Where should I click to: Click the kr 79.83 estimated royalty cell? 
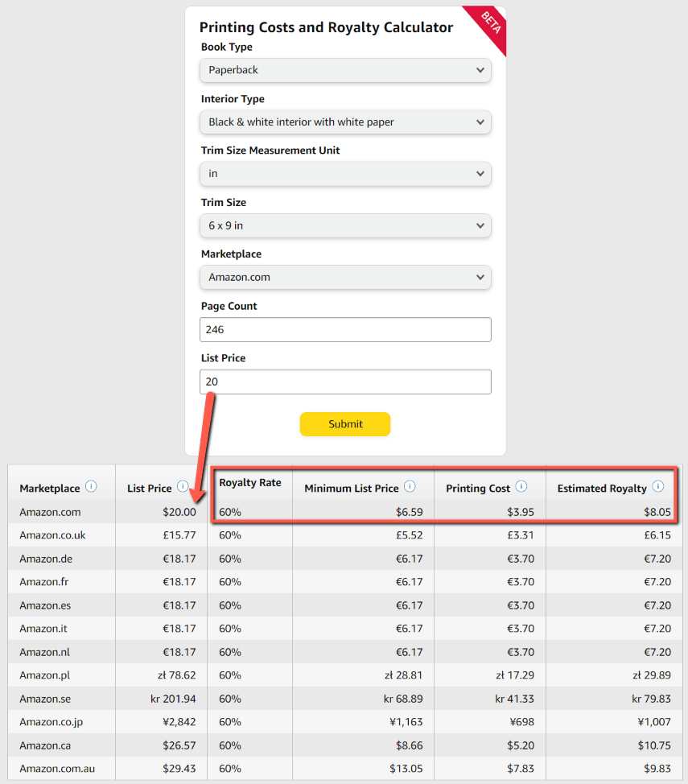tap(651, 699)
